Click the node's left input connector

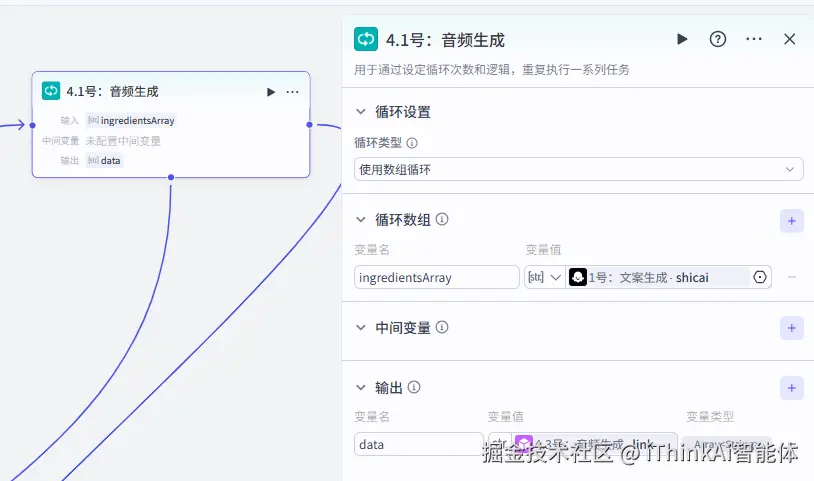[x=32, y=125]
